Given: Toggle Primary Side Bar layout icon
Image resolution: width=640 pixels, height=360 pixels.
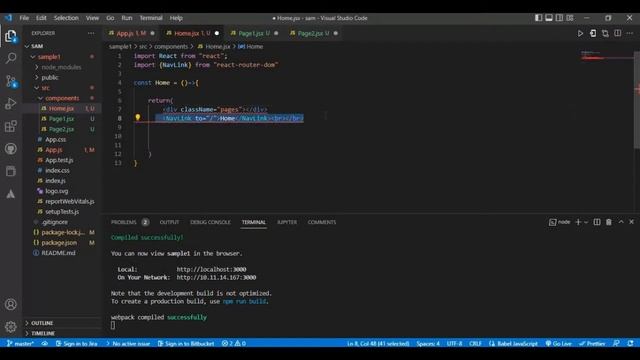Looking at the screenshot, I should point(538,18).
